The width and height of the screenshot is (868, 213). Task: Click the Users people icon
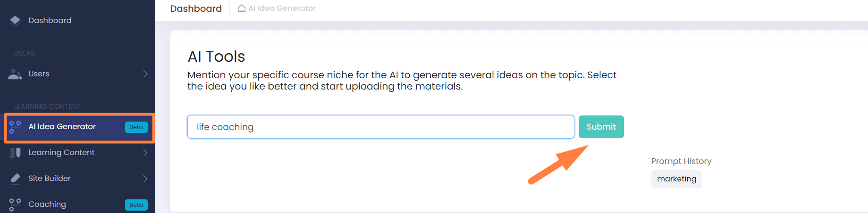[x=15, y=74]
